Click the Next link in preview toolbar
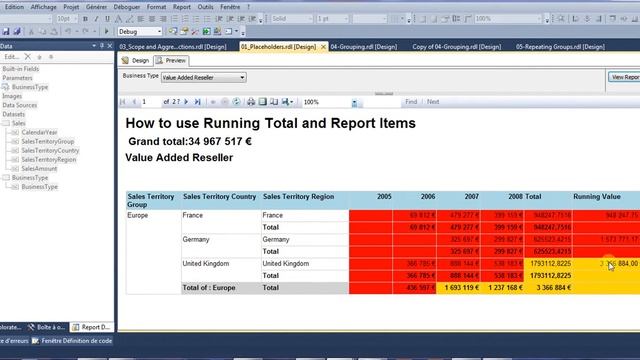 point(433,102)
